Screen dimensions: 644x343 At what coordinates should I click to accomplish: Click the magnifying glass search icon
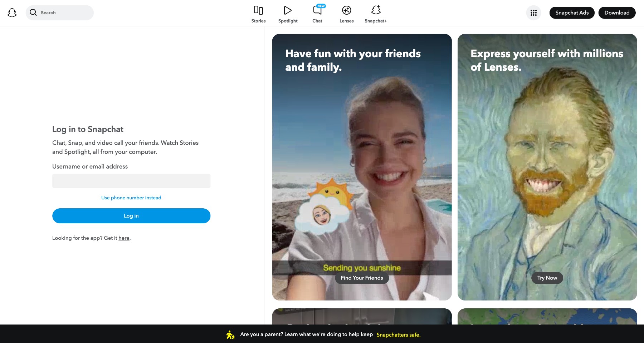click(33, 13)
